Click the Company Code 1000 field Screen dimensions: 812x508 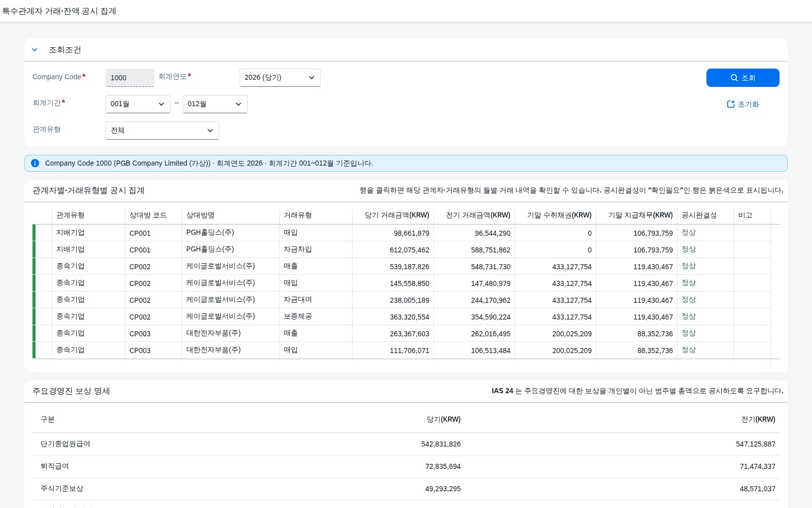click(129, 78)
